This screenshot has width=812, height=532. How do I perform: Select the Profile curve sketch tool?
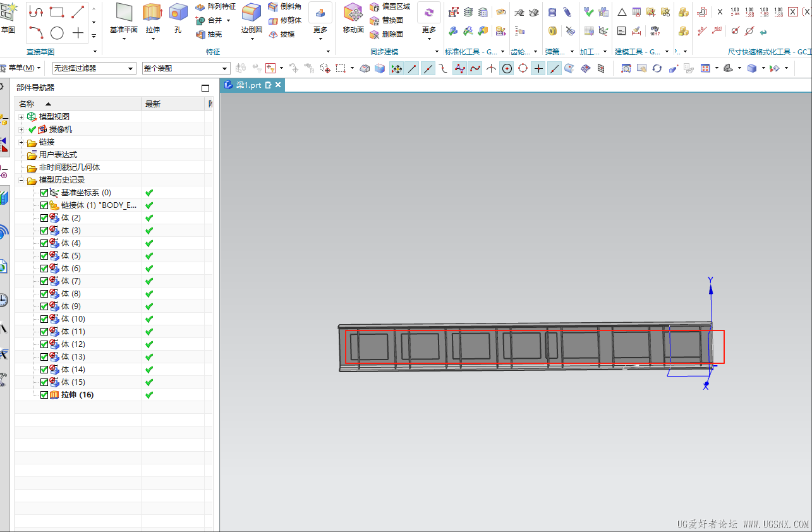click(37, 12)
